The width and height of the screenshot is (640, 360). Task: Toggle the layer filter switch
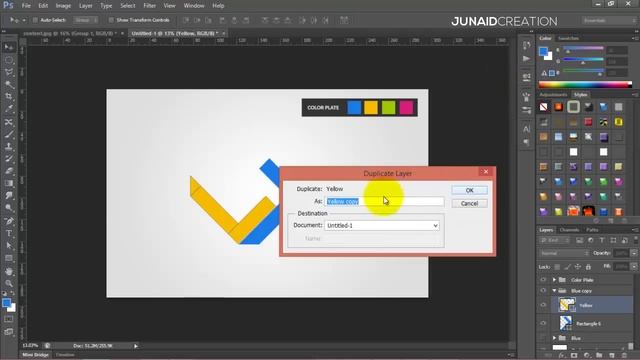pyautogui.click(x=636, y=240)
